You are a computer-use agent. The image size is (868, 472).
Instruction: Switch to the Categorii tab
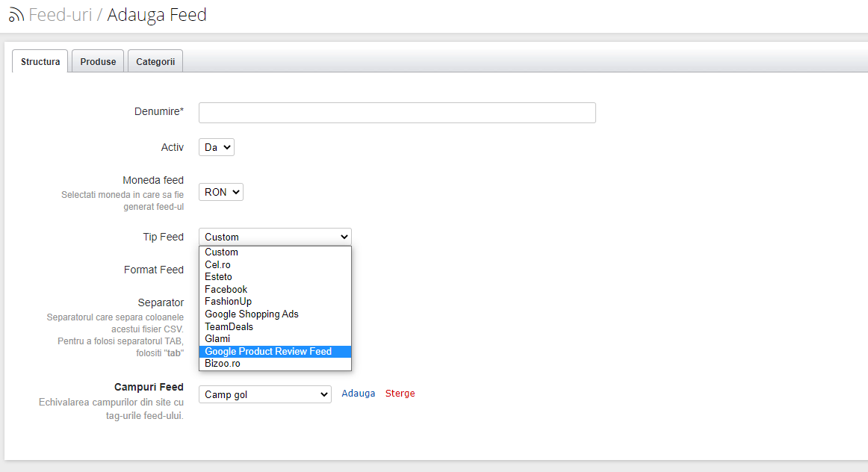tap(155, 61)
